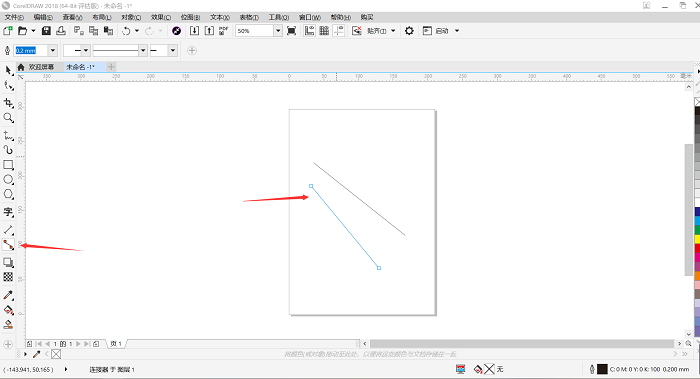Image resolution: width=700 pixels, height=379 pixels.
Task: Click the red swatch in color palette
Action: coord(697,248)
